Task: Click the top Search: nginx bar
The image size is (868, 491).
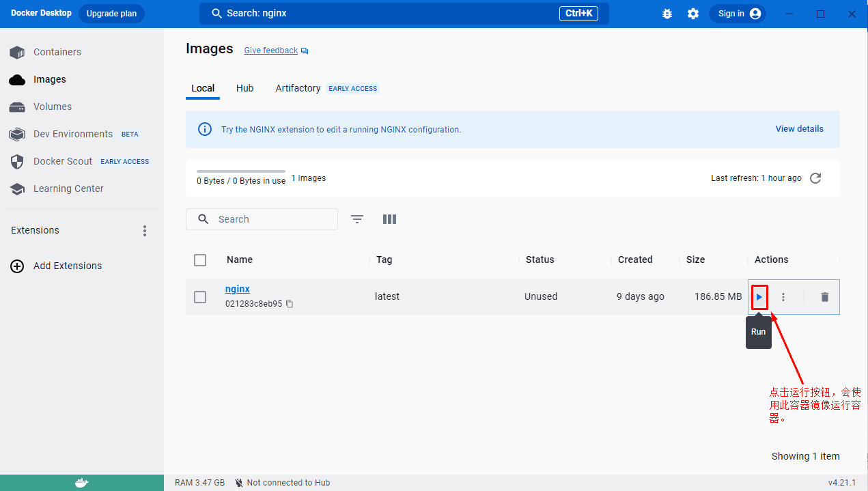Action: [x=404, y=14]
